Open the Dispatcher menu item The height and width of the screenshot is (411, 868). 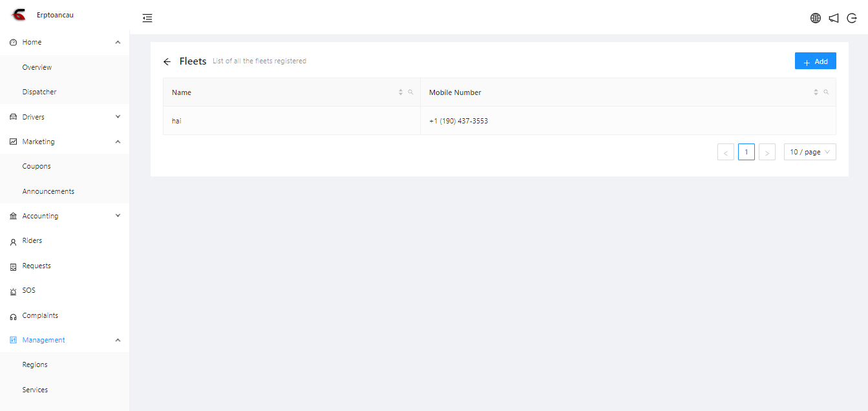coord(39,92)
